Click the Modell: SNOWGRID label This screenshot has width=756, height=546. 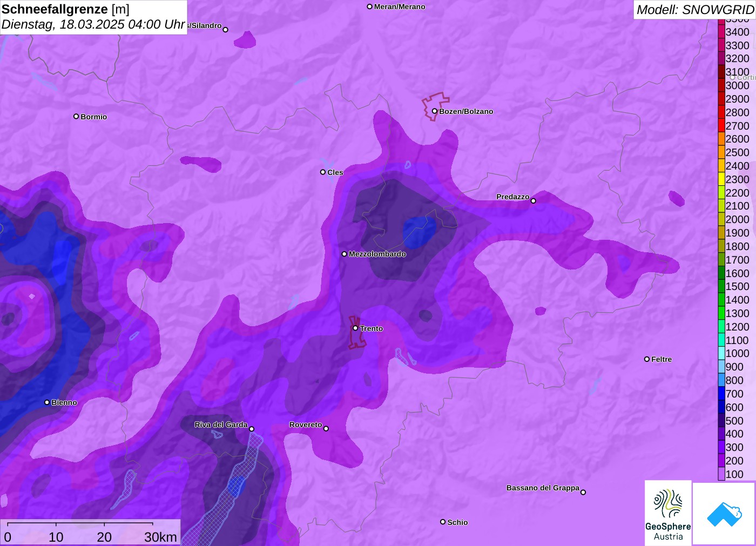pos(695,10)
